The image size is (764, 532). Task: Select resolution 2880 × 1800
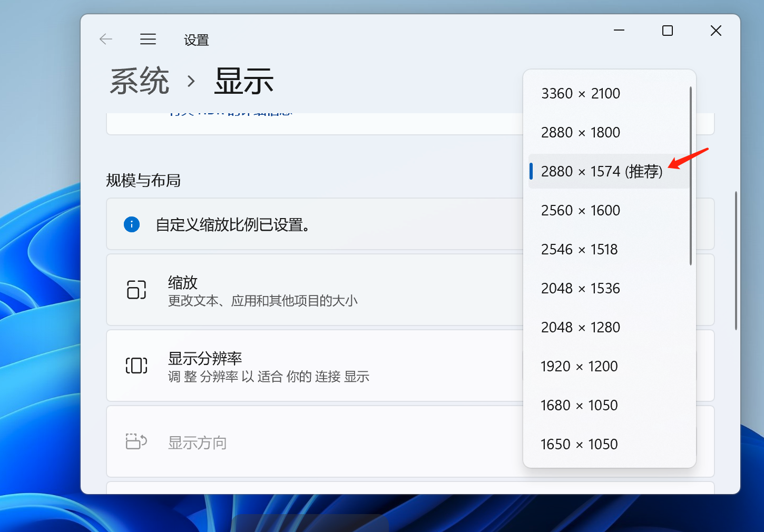(609, 133)
